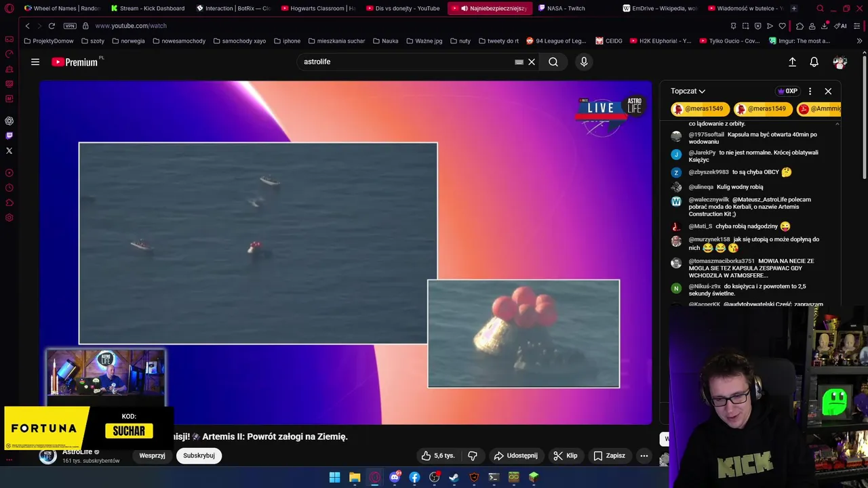Switch to Wiadomość w butelce tab

click(x=745, y=8)
